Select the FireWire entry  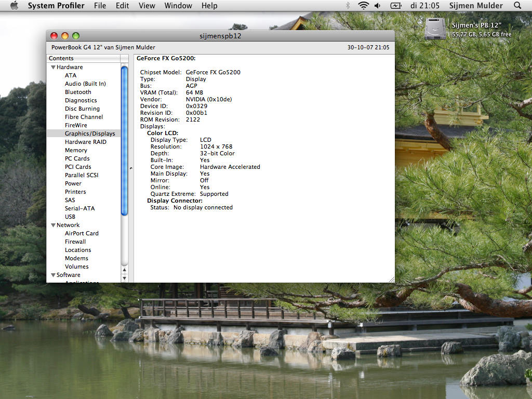76,125
